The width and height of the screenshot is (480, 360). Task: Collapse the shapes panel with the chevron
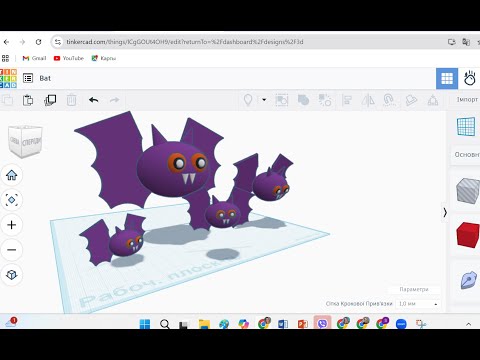445,212
